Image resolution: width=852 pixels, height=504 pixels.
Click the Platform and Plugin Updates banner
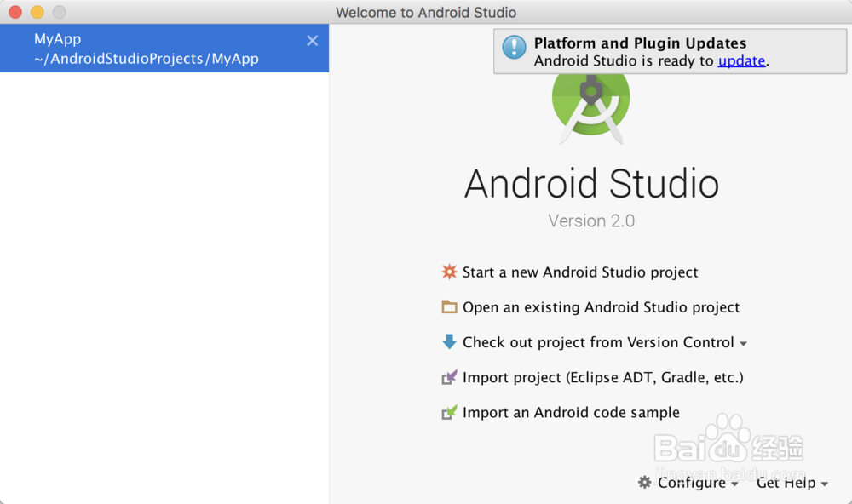[x=670, y=51]
